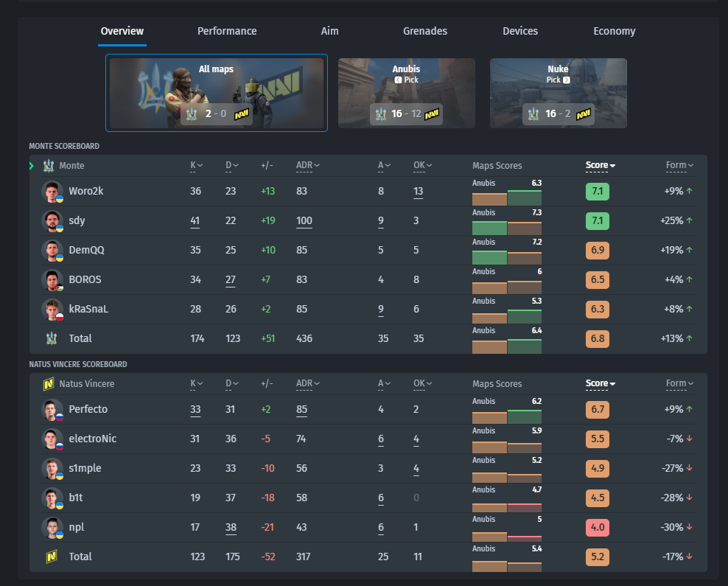Image resolution: width=728 pixels, height=586 pixels.
Task: Click b1t's player name
Action: click(76, 498)
